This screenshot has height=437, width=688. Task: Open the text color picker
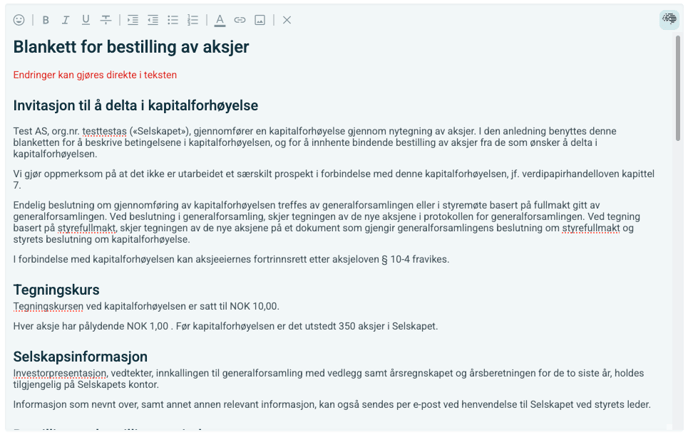[220, 20]
